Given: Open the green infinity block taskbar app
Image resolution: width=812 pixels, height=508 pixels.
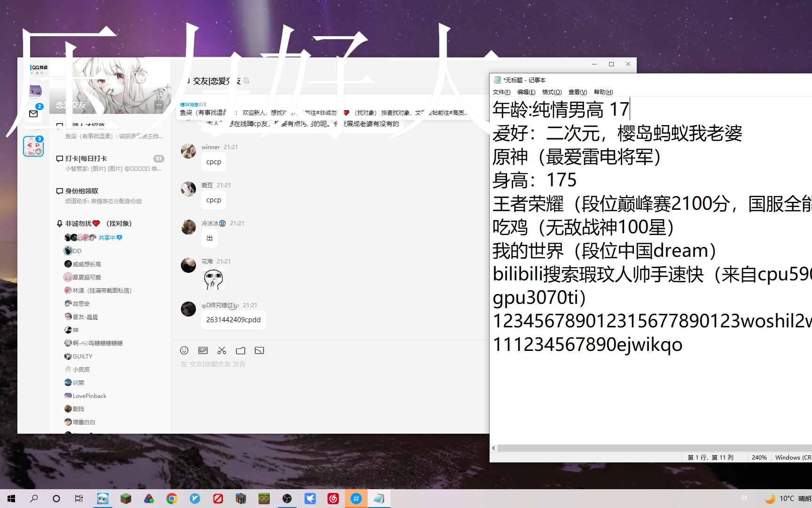Looking at the screenshot, I should [x=264, y=499].
